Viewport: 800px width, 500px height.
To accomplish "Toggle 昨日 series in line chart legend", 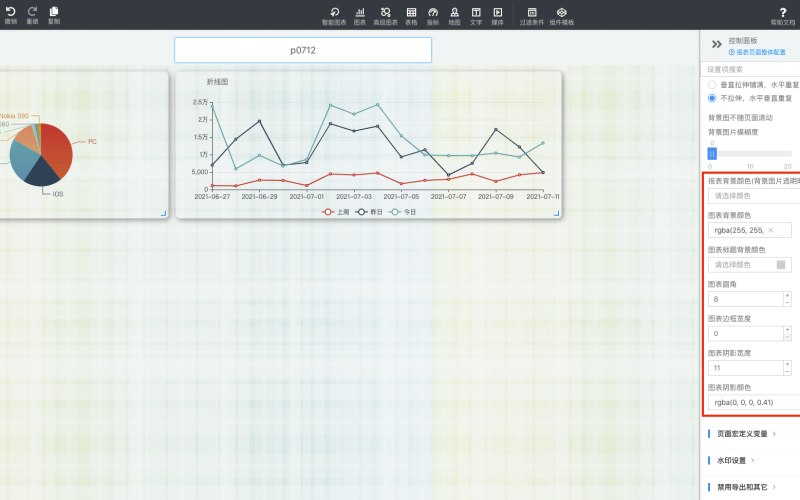I will [369, 212].
